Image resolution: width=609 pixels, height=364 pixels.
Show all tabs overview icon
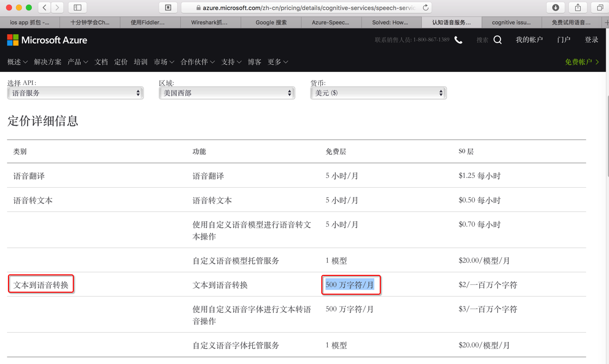click(x=600, y=7)
